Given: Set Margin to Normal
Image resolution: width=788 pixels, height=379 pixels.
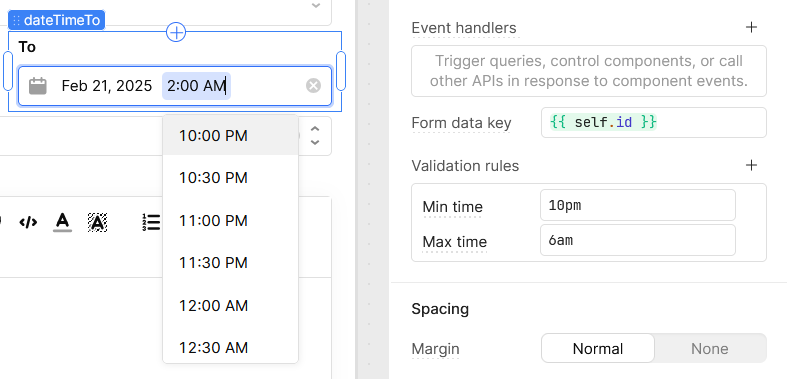Looking at the screenshot, I should (x=598, y=348).
